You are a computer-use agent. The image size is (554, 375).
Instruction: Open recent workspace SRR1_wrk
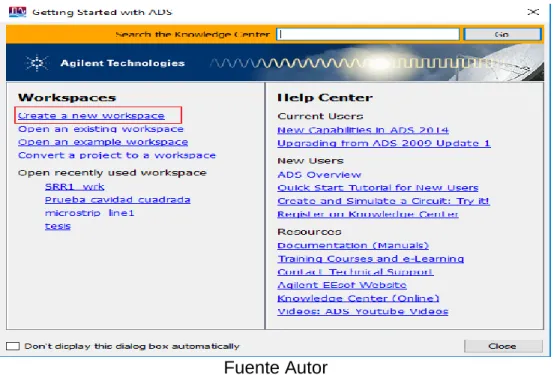click(x=75, y=187)
